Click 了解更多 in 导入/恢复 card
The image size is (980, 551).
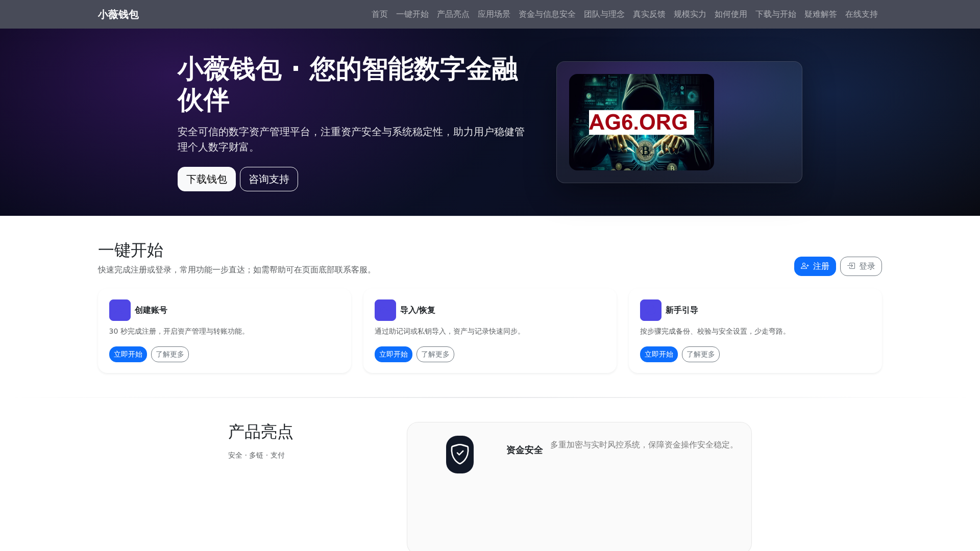pos(435,355)
